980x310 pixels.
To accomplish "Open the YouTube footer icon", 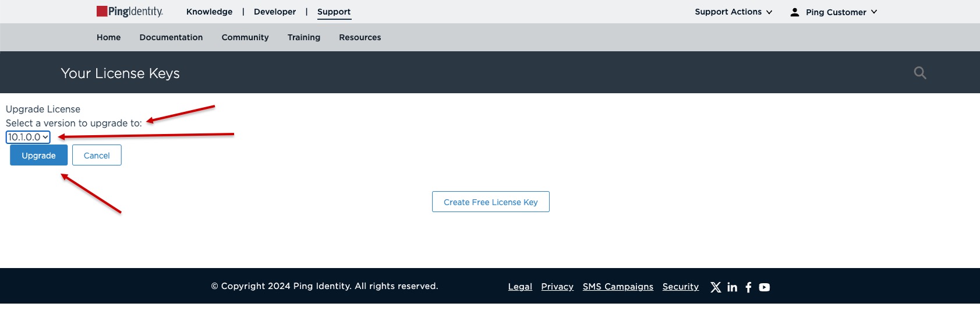I will pos(765,287).
